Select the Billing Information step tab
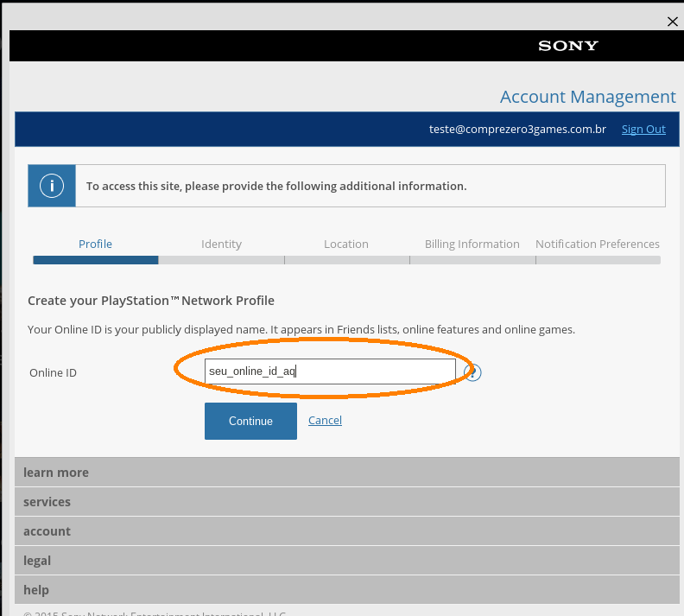 [472, 244]
